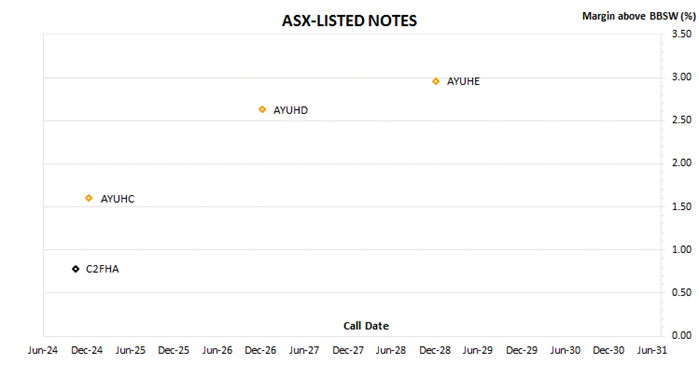The height and width of the screenshot is (365, 699).
Task: Click the AYUHC orange diamond marker
Action: pyautogui.click(x=89, y=198)
